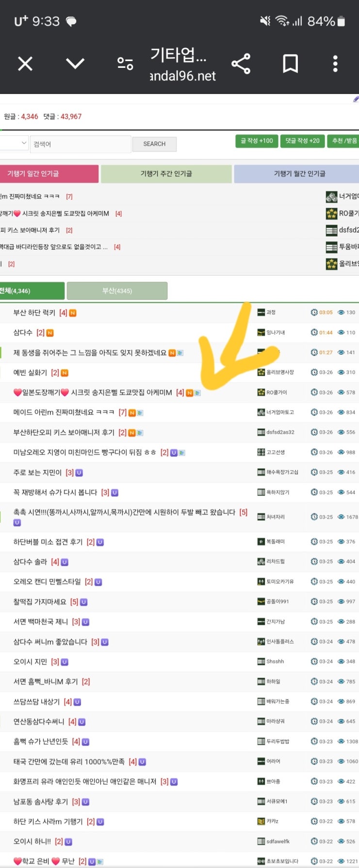
Task: Tap the N badge on 부산 하단 럭키 post
Action: (x=73, y=313)
